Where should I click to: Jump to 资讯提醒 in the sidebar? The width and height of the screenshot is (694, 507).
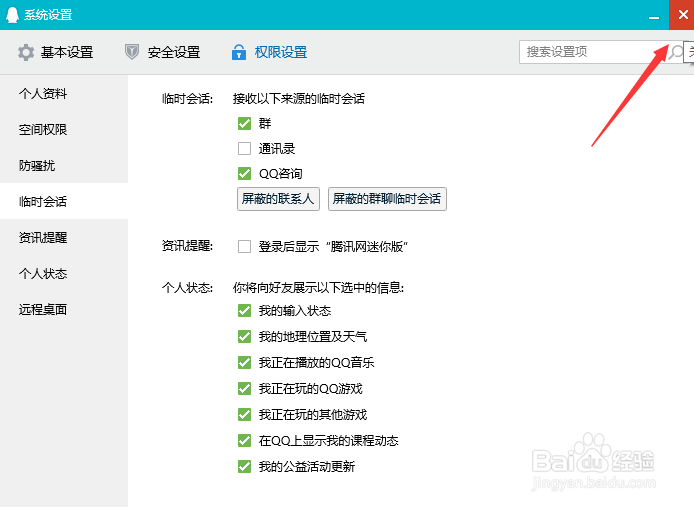[64, 237]
